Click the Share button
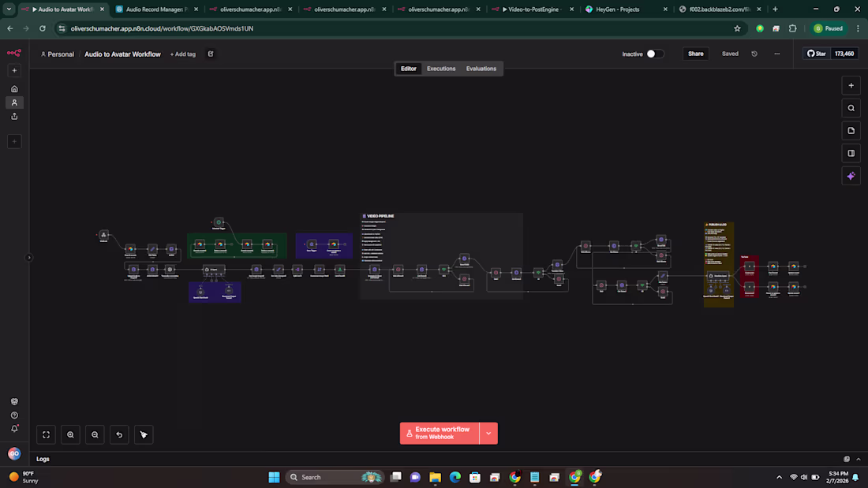 click(695, 54)
